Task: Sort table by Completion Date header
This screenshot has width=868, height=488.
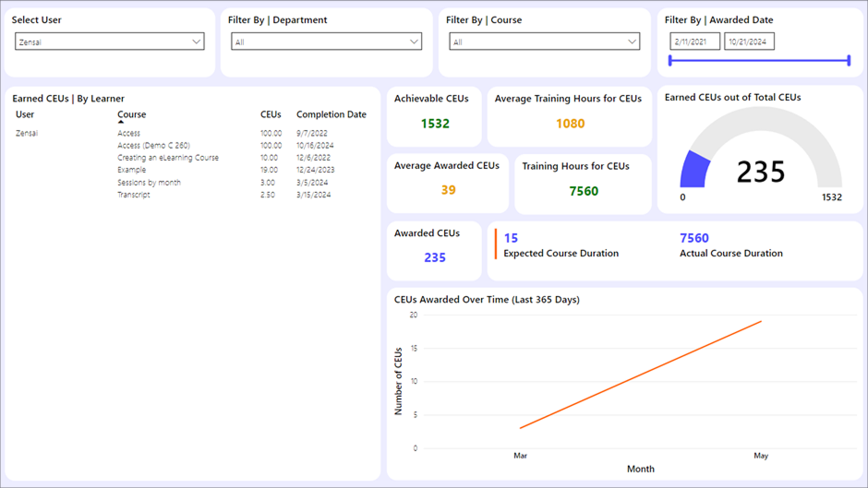Action: (x=331, y=114)
